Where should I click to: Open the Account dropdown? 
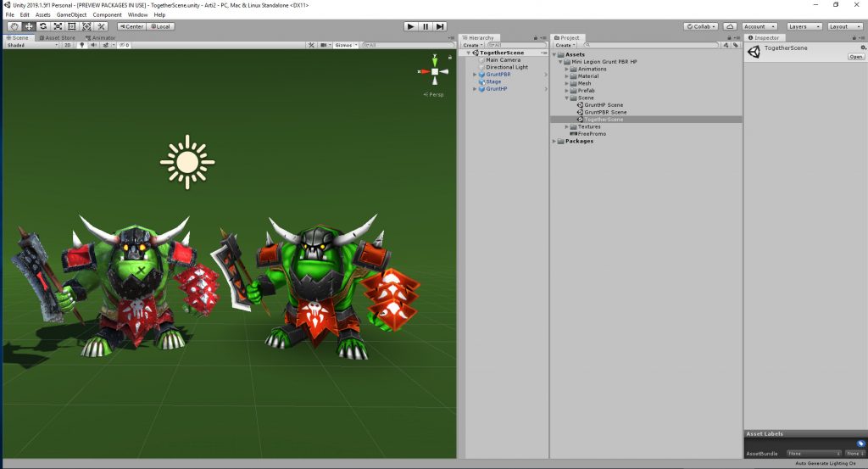pyautogui.click(x=759, y=26)
